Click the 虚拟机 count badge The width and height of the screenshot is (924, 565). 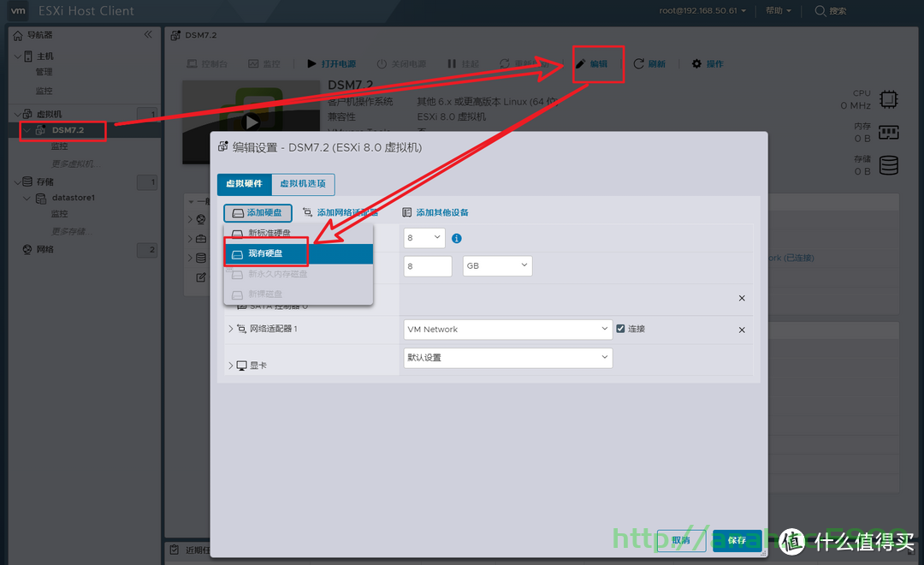pyautogui.click(x=147, y=115)
